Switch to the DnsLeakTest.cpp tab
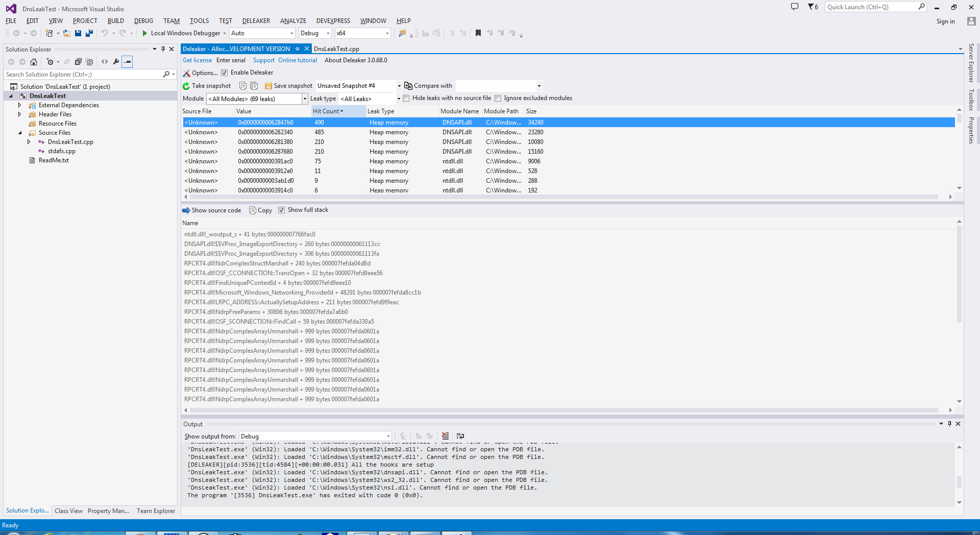Screen dimensions: 980x535 click(x=336, y=49)
